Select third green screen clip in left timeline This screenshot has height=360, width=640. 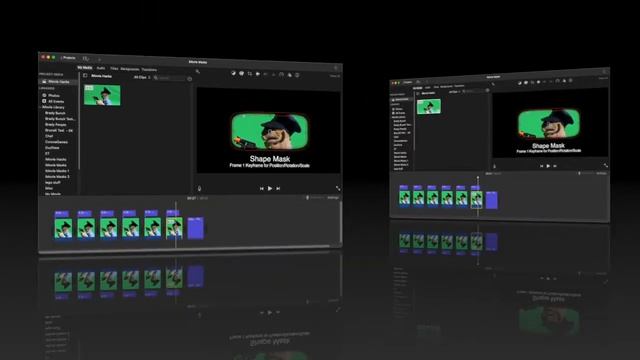[108, 228]
